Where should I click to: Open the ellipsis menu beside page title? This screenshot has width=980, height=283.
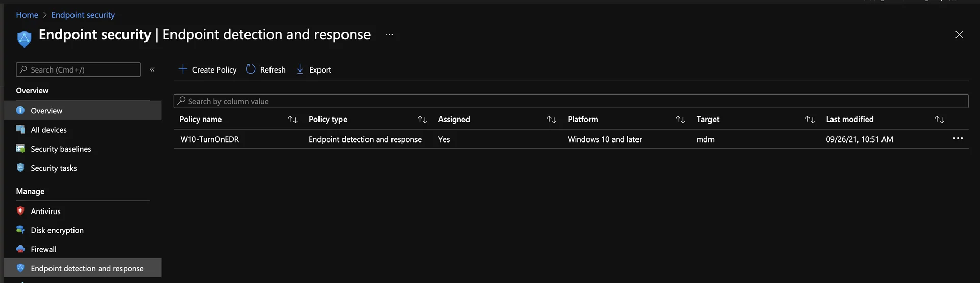[389, 34]
